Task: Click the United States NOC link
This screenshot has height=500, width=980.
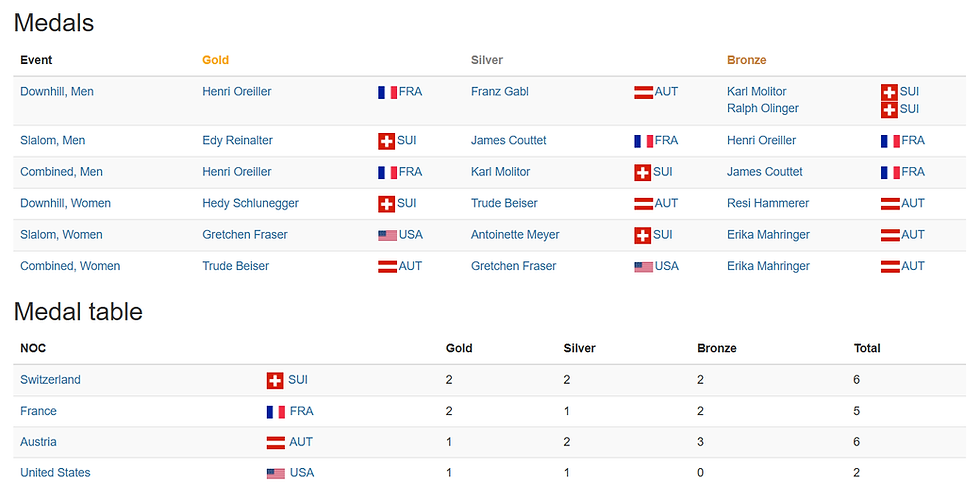Action: [55, 473]
